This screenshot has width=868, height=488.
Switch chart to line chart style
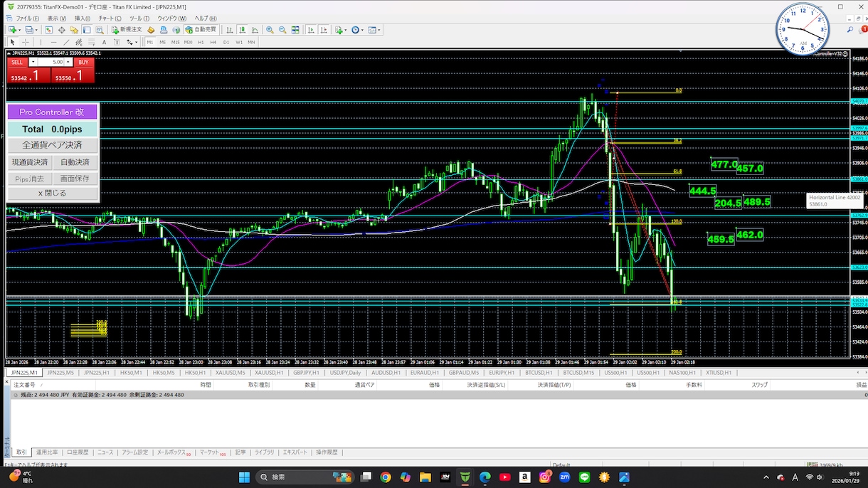pos(255,30)
